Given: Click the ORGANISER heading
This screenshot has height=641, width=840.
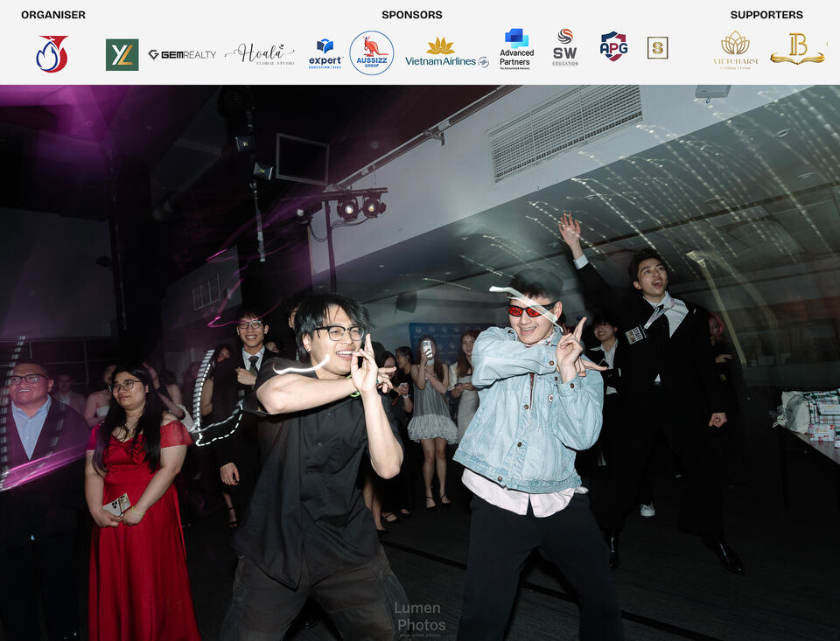Looking at the screenshot, I should [x=53, y=15].
